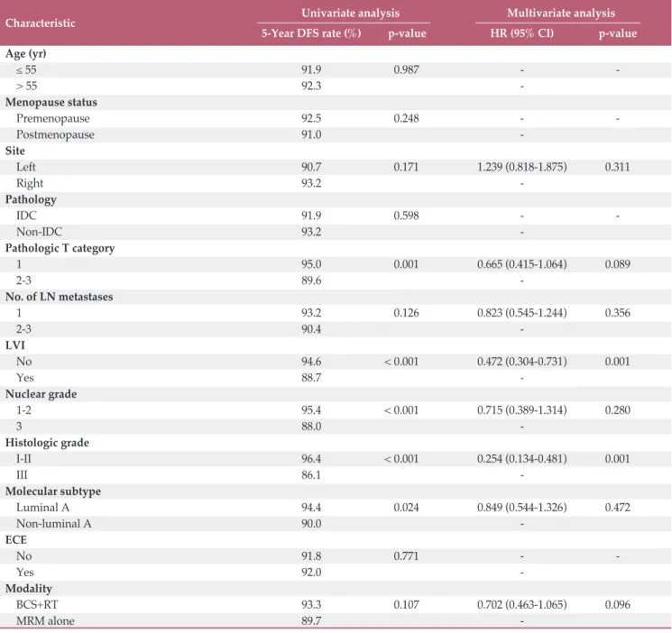
Task: Click the HR value 0.472 (0.304-0.731)
Action: tap(522, 362)
